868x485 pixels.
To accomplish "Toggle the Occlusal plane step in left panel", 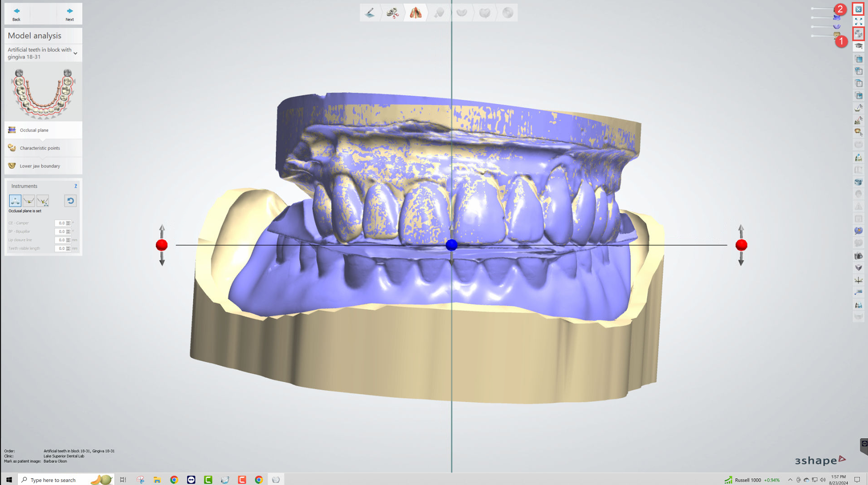I will (x=43, y=130).
